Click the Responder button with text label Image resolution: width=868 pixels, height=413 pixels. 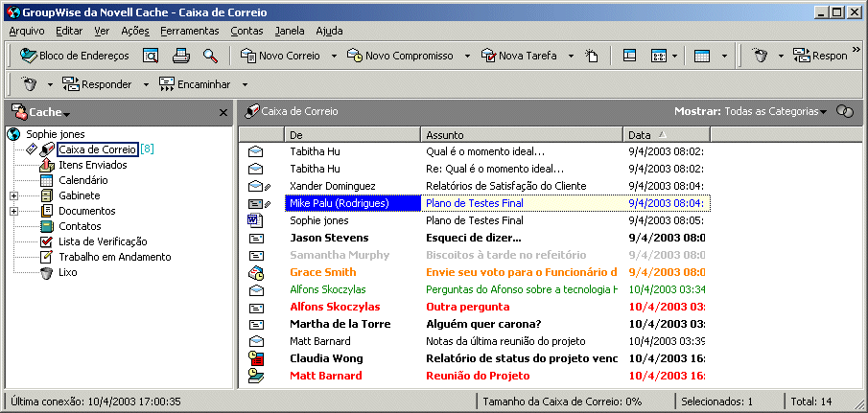pyautogui.click(x=97, y=84)
